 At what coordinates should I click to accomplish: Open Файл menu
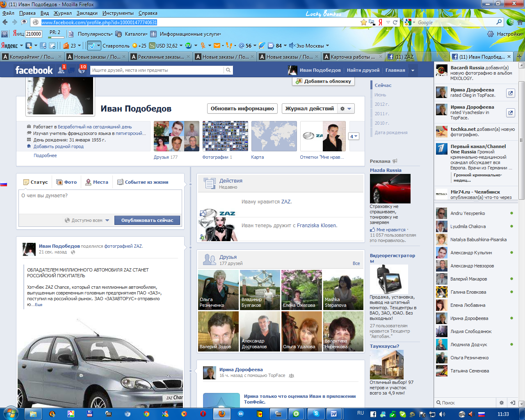coord(8,13)
